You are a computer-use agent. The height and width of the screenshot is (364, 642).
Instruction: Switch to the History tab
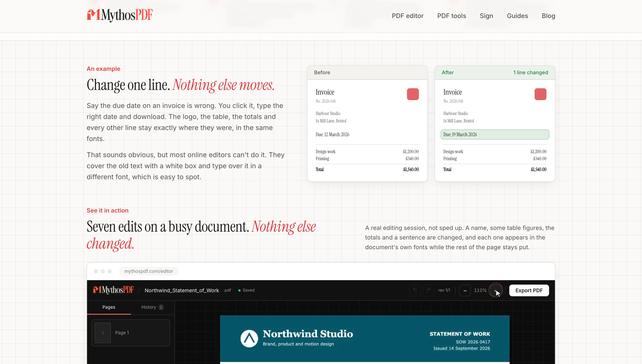tap(152, 307)
